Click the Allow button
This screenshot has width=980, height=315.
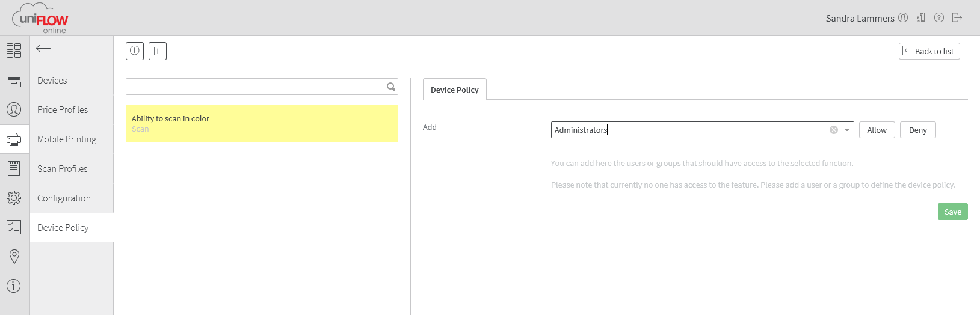[x=877, y=130]
